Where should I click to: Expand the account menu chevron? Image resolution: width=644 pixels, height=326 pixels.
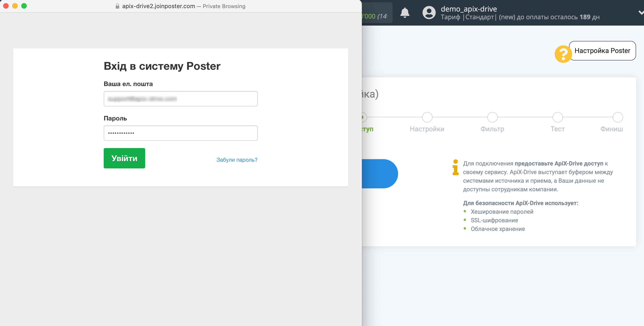click(641, 12)
